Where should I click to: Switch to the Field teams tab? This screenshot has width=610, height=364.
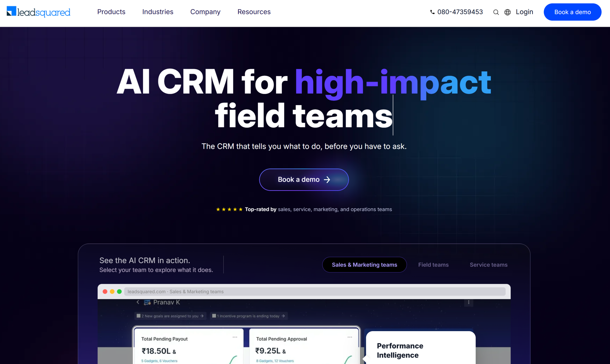pos(433,265)
